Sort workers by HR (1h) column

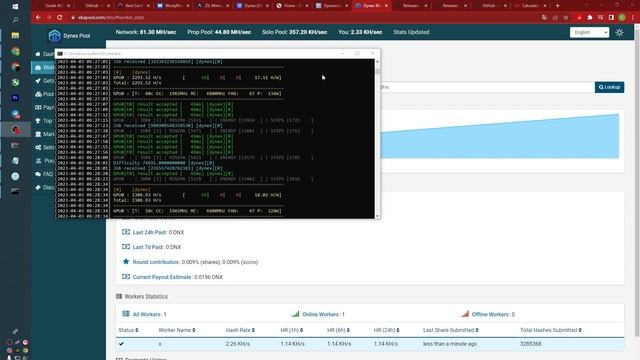tap(291, 330)
